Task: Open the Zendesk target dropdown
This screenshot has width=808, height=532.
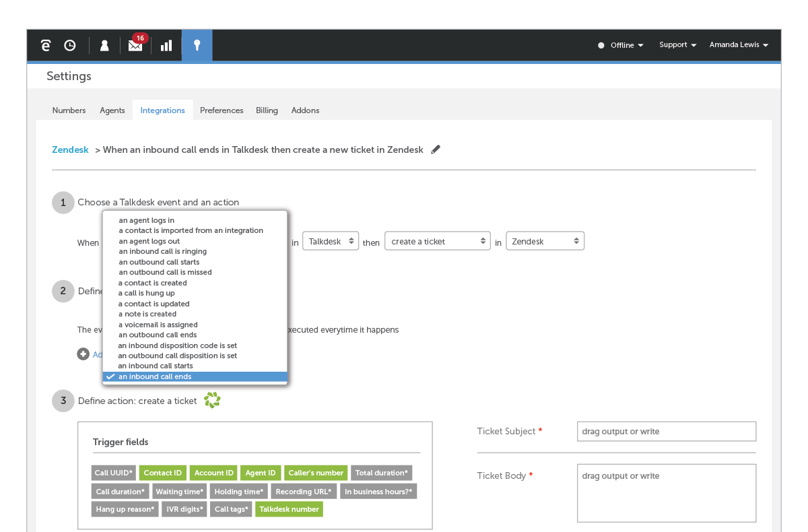Action: [x=545, y=241]
